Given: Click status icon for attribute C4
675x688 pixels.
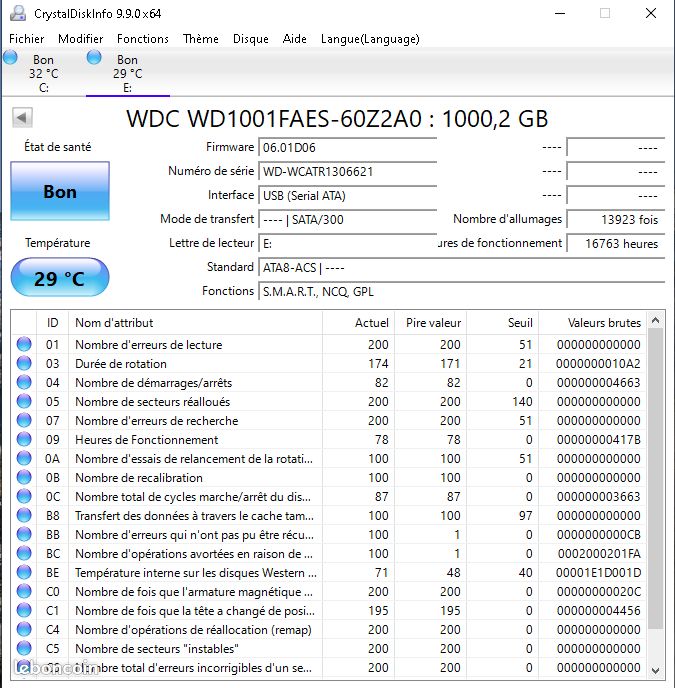Looking at the screenshot, I should click(x=24, y=630).
